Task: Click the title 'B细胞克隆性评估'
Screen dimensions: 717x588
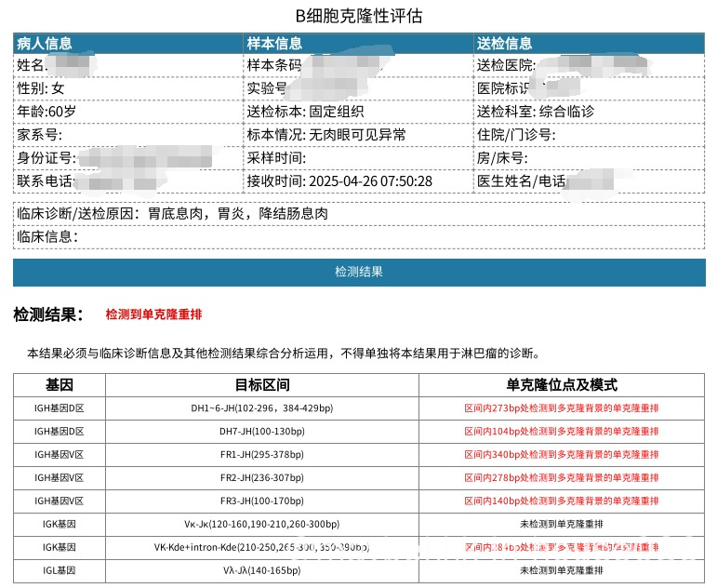Action: click(x=359, y=17)
